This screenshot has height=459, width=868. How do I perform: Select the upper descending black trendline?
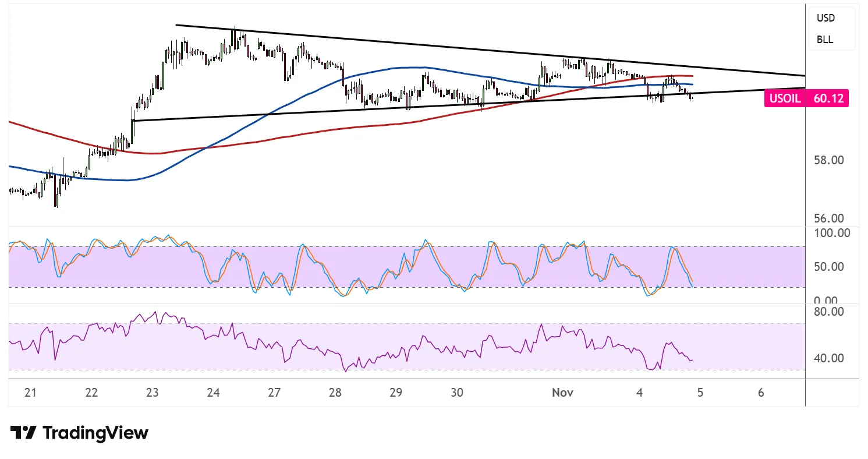click(408, 44)
